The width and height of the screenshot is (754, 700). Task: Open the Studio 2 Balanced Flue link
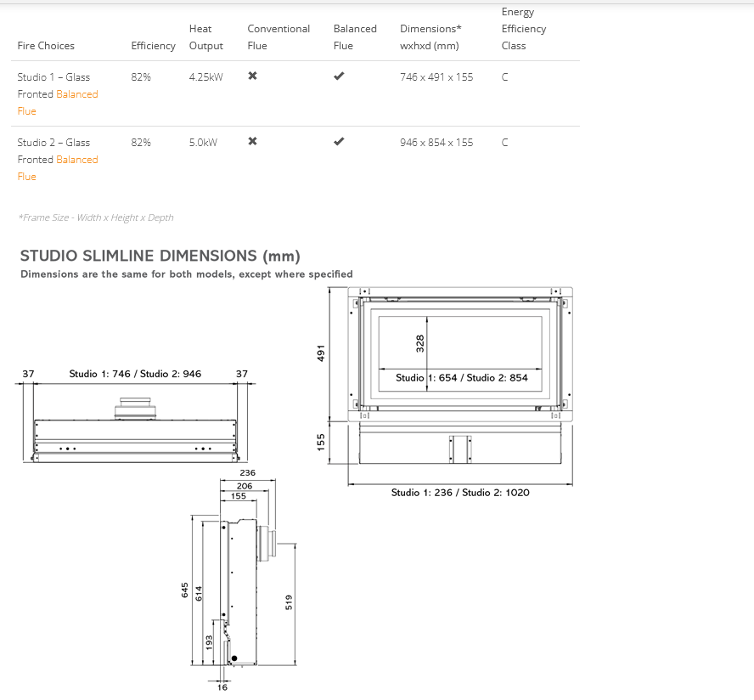point(76,160)
